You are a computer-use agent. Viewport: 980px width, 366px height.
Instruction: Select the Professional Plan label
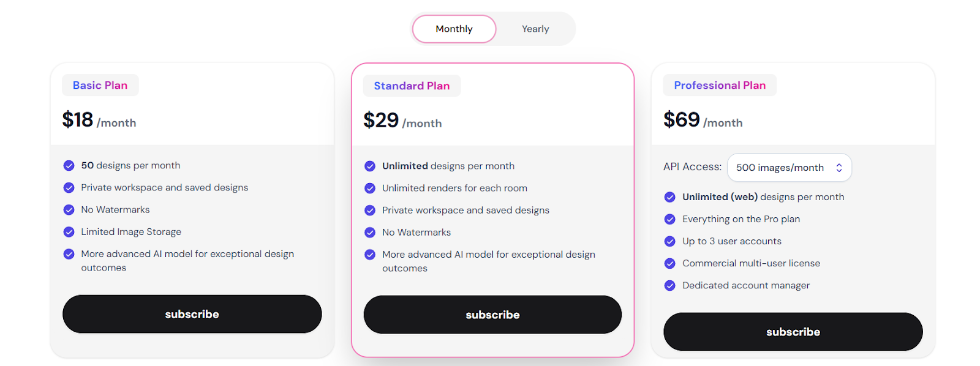[720, 85]
